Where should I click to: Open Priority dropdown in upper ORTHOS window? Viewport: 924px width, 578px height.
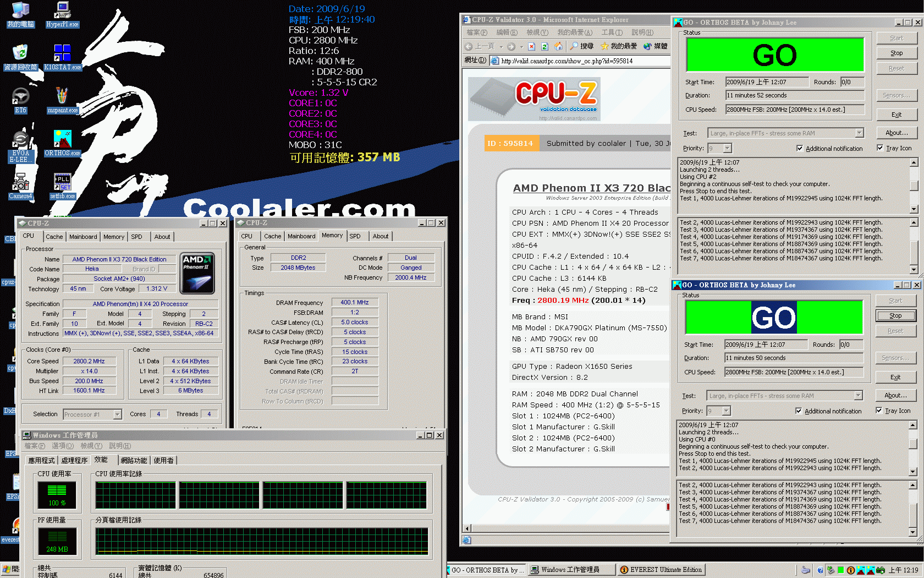point(728,148)
